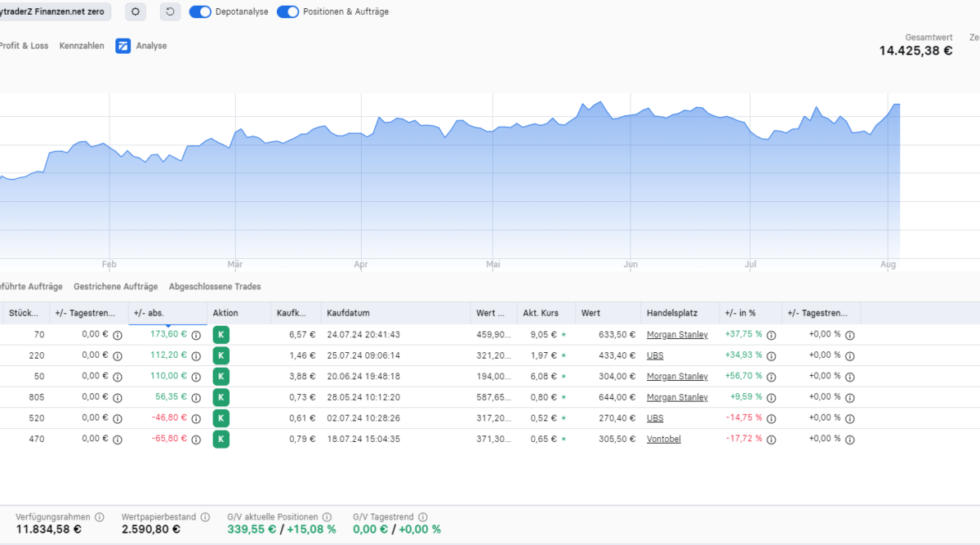The height and width of the screenshot is (545, 980).
Task: Sort by the Wert column header before Handelsplatz
Action: (608, 313)
